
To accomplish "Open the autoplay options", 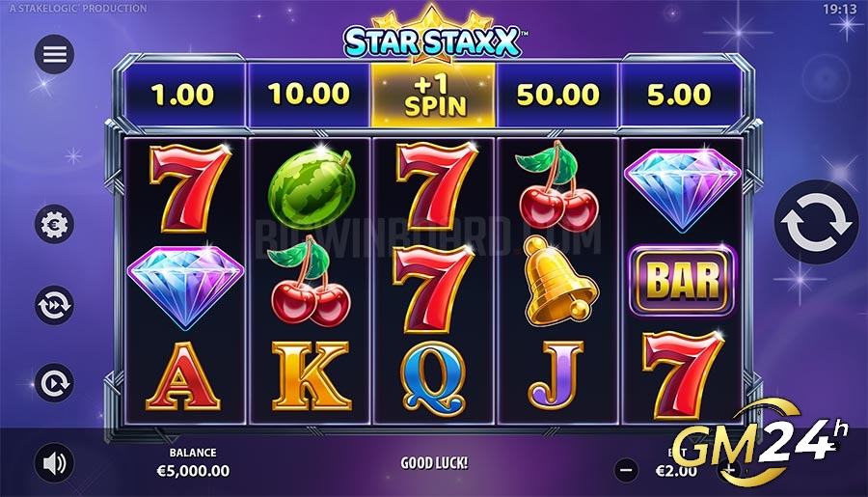I will pyautogui.click(x=54, y=383).
